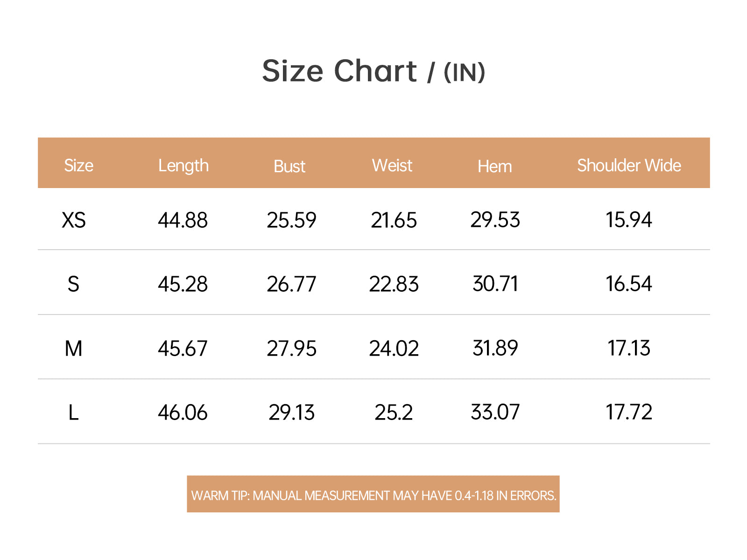Click the L hem value 33.07
Viewport: 747px width, 560px height.
coord(495,412)
